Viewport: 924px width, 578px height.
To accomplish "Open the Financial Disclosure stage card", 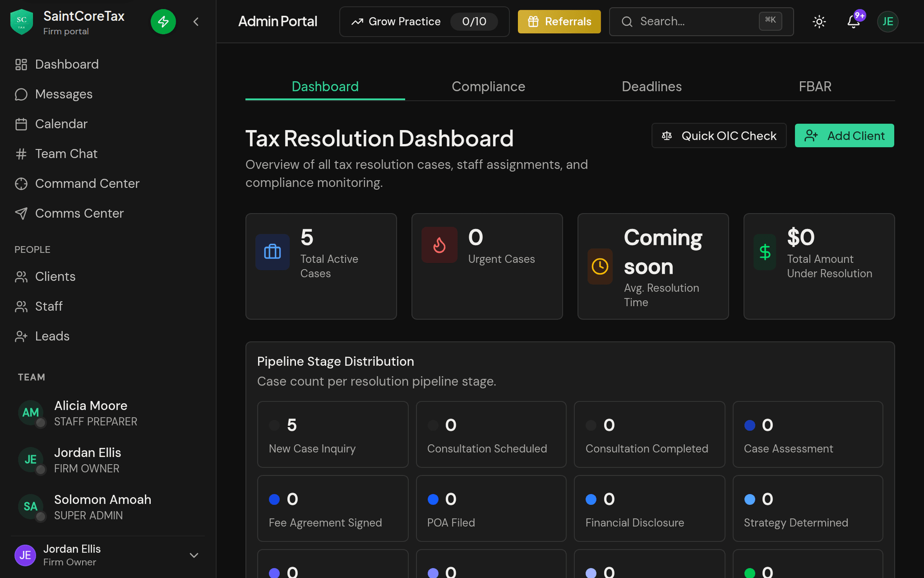I will (x=649, y=509).
